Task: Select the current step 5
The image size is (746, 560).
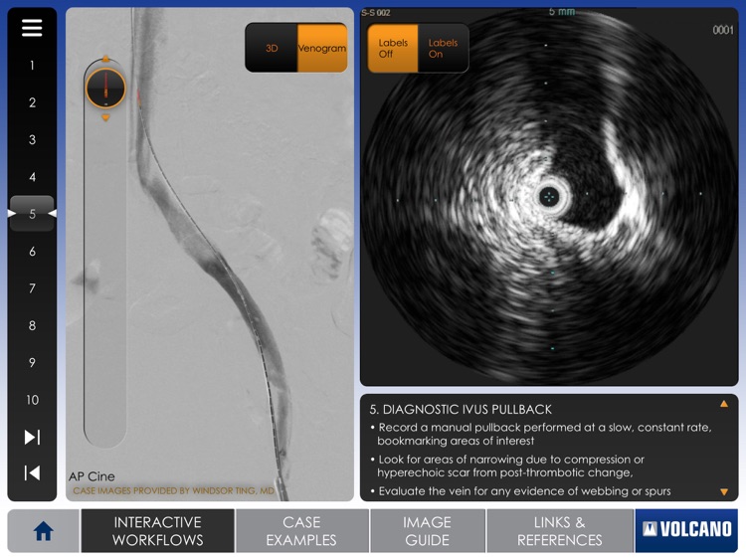Action: point(32,214)
